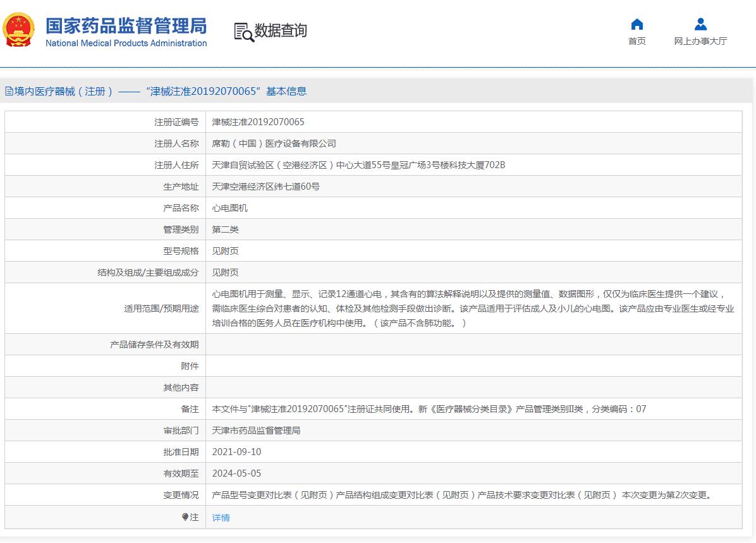Click the 首页 home icon
Viewport: 756px width, 543px height.
pos(637,24)
